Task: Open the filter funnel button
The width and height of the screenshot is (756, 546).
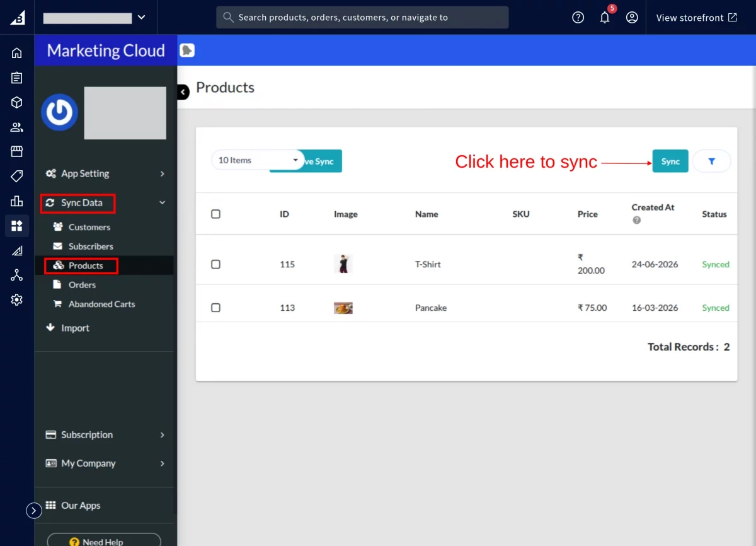Action: [x=712, y=161]
